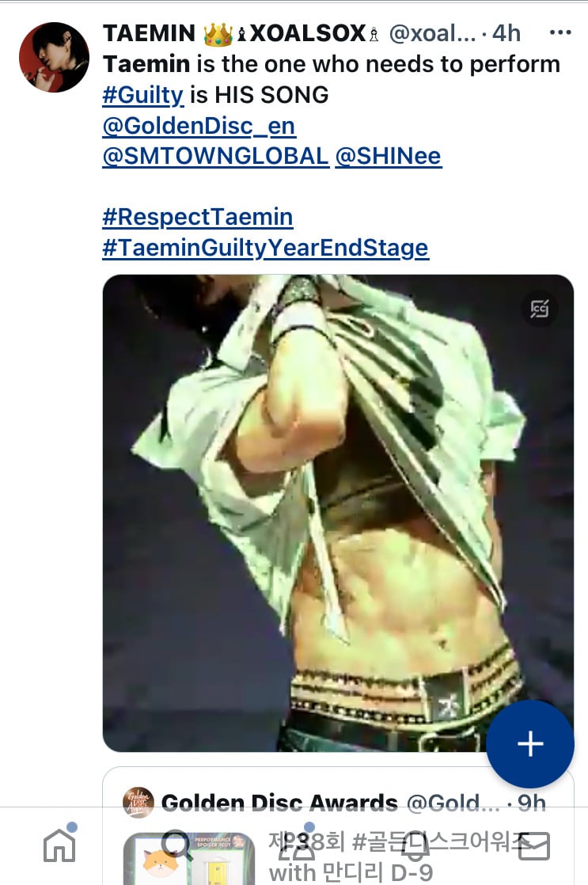Open the quoted post's cat thumbnail image
The width and height of the screenshot is (588, 885).
click(x=189, y=858)
